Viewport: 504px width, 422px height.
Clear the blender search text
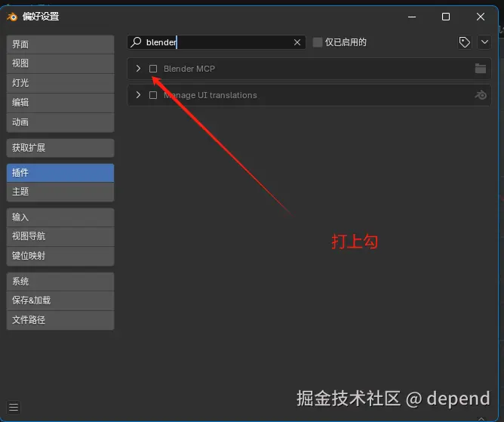pos(297,42)
